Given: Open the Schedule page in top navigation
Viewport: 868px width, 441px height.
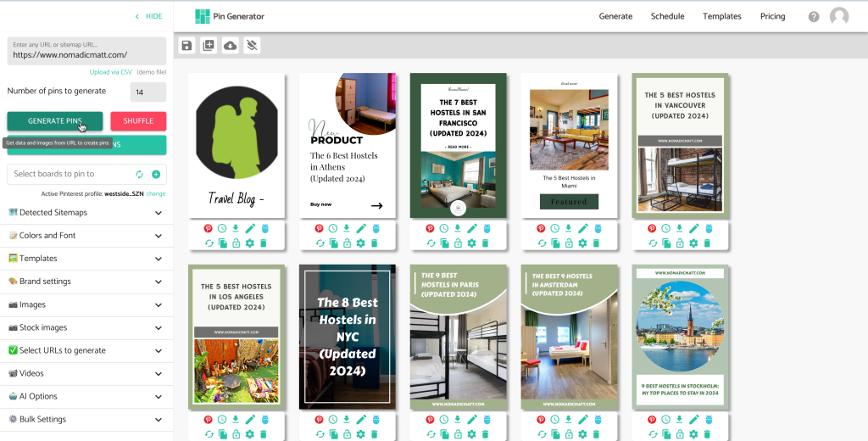Looking at the screenshot, I should pyautogui.click(x=667, y=16).
